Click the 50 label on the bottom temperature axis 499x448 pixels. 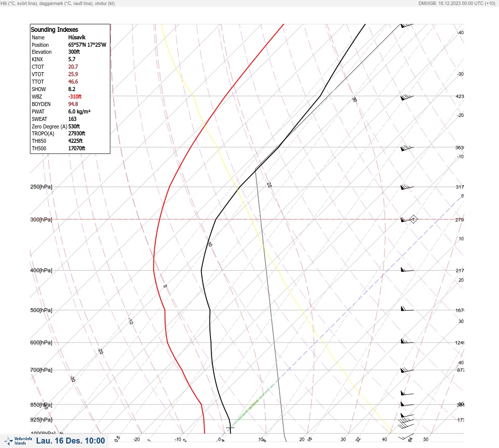click(x=426, y=440)
